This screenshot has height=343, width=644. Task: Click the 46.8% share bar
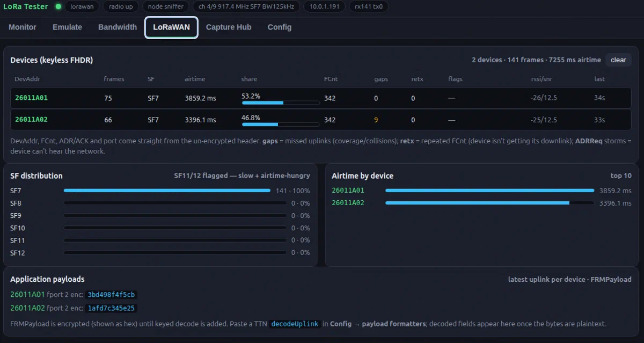281,124
